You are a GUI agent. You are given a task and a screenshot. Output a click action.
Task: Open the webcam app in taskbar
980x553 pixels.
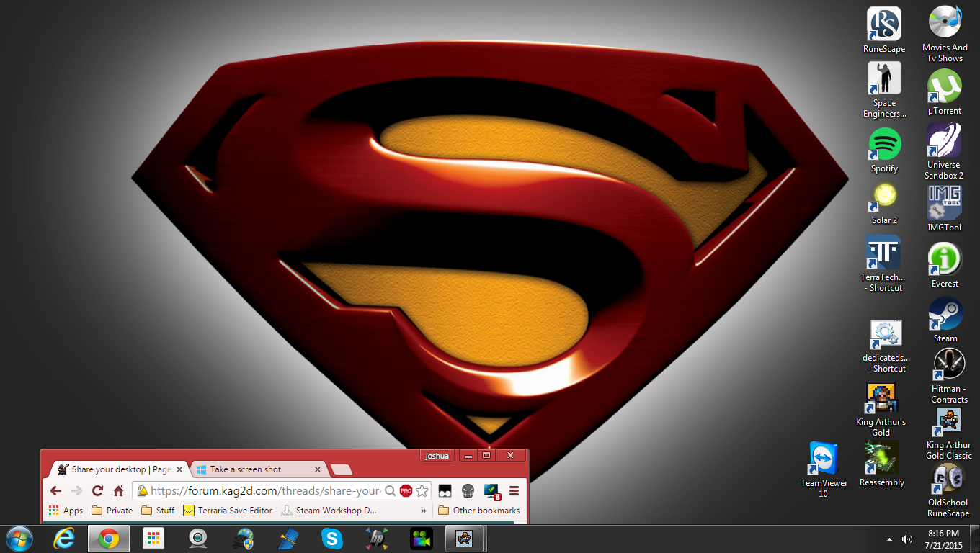(x=198, y=539)
